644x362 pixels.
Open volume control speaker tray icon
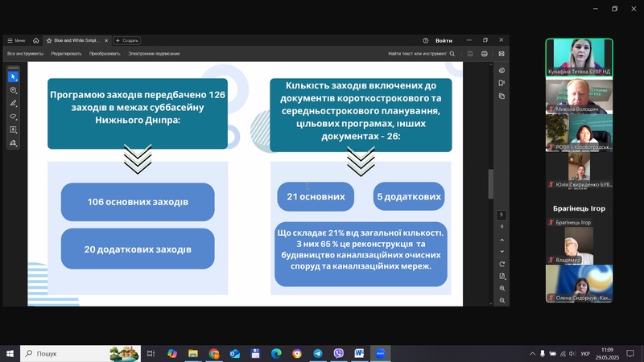572,353
